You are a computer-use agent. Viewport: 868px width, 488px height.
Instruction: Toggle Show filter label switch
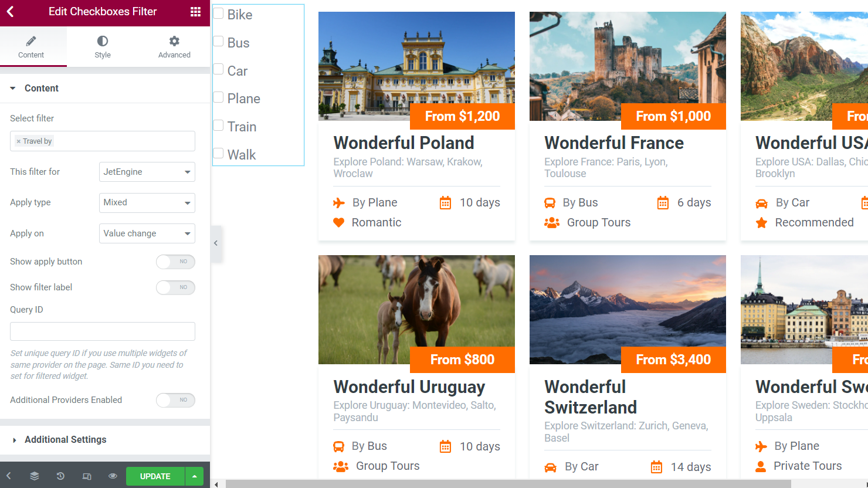[175, 287]
